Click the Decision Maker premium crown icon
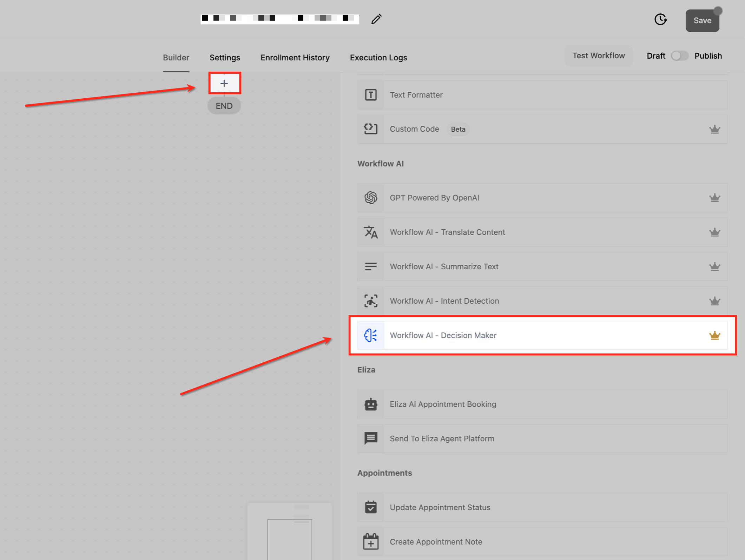The image size is (745, 560). pos(714,335)
